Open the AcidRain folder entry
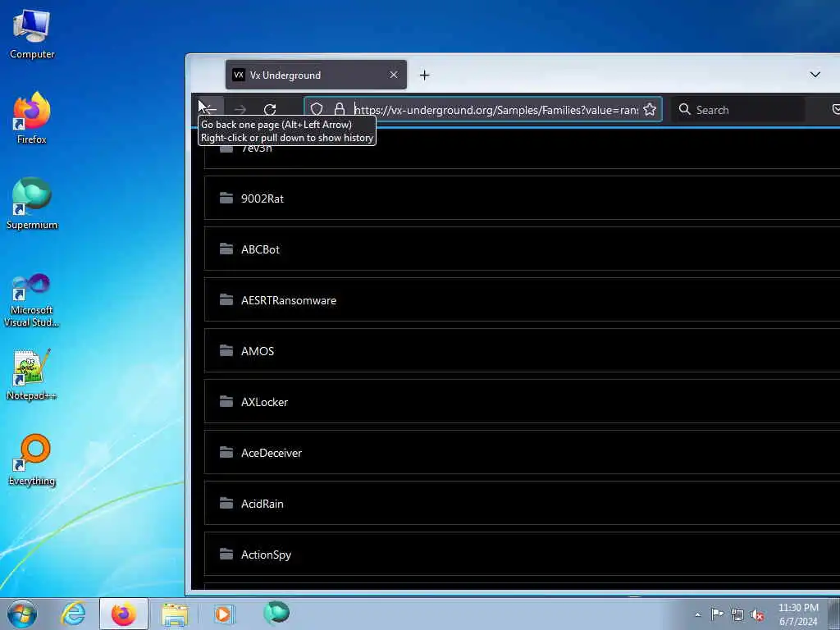Viewport: 840px width, 630px height. [x=522, y=504]
